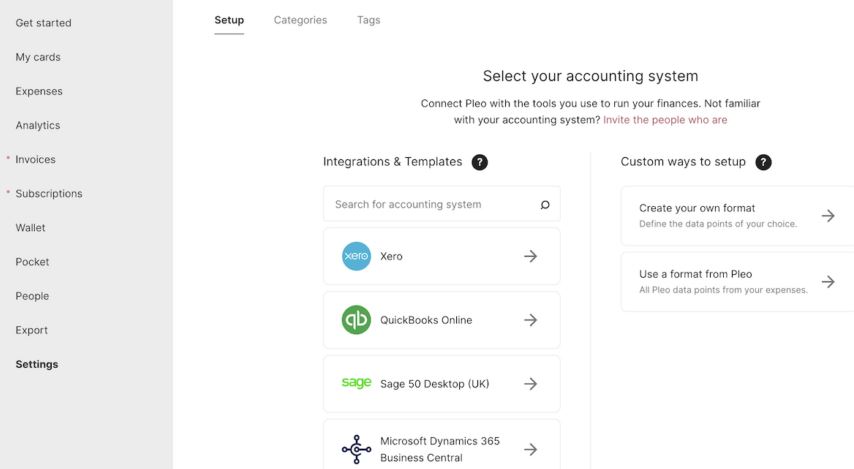Open help for Integrations & Templates

(479, 162)
